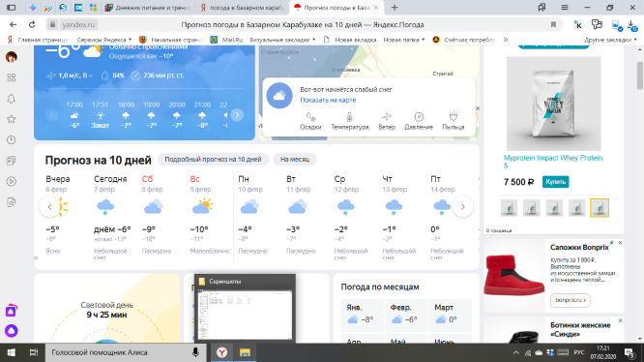Image resolution: width=644 pixels, height=362 pixels.
Task: Open the history clock in the sidebar
Action: 12,140
